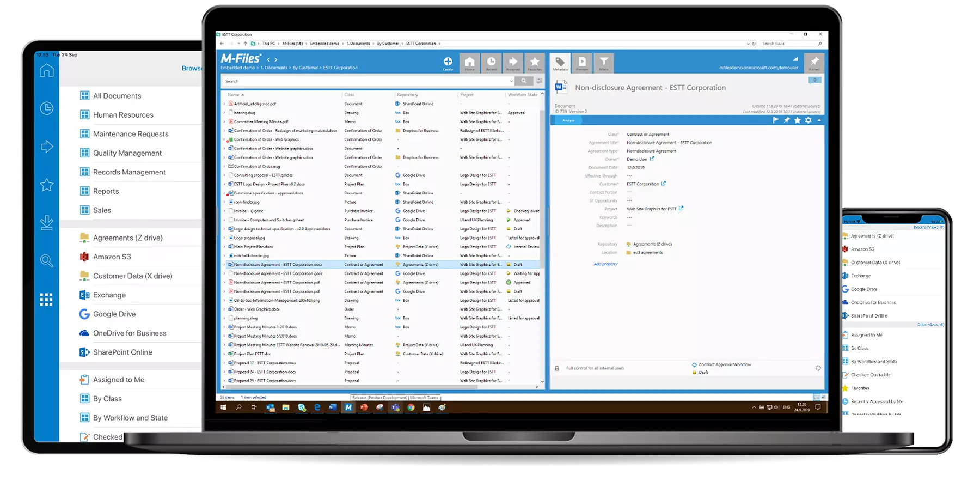Click the Explorer Up arrow button

[x=245, y=44]
